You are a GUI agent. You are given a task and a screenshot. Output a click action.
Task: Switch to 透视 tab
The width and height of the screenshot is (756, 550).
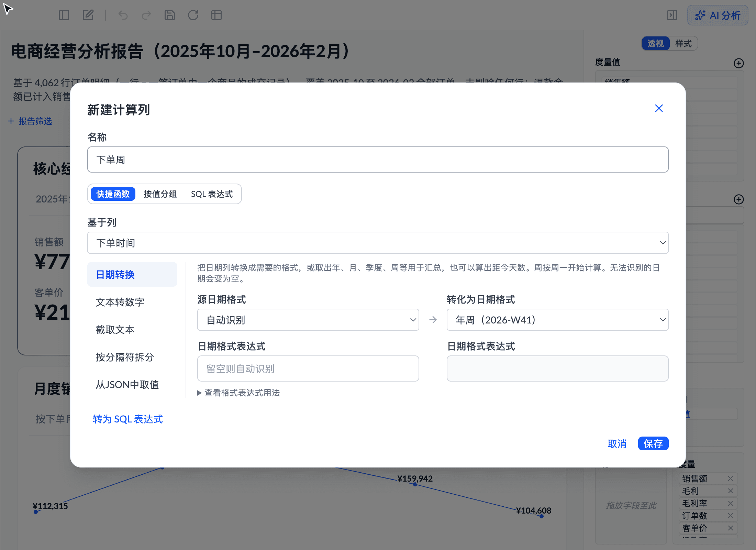(656, 44)
